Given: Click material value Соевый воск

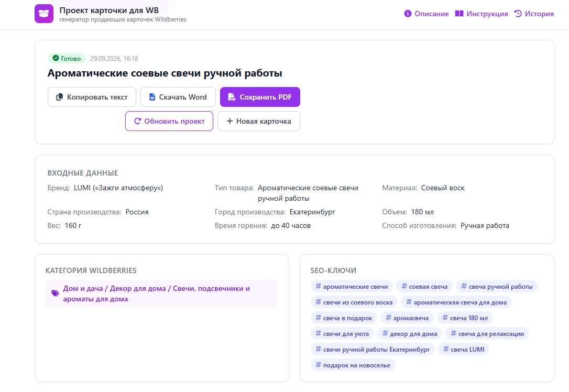Looking at the screenshot, I should pyautogui.click(x=443, y=188).
